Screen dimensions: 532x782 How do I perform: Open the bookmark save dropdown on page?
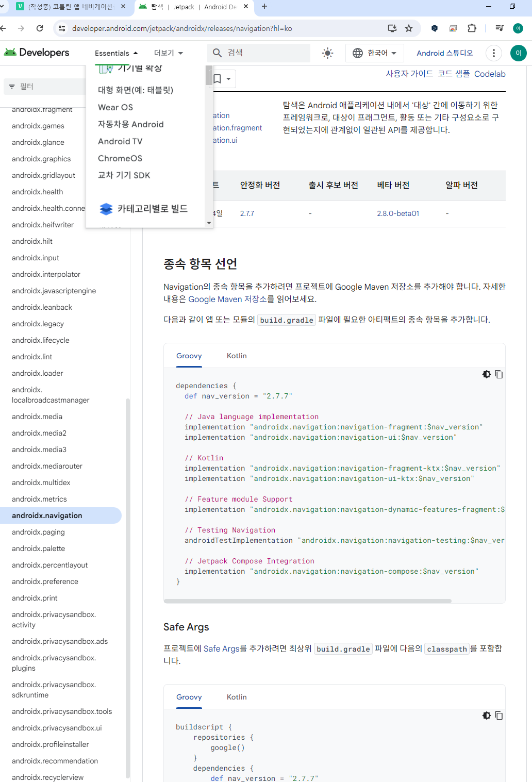click(x=223, y=79)
